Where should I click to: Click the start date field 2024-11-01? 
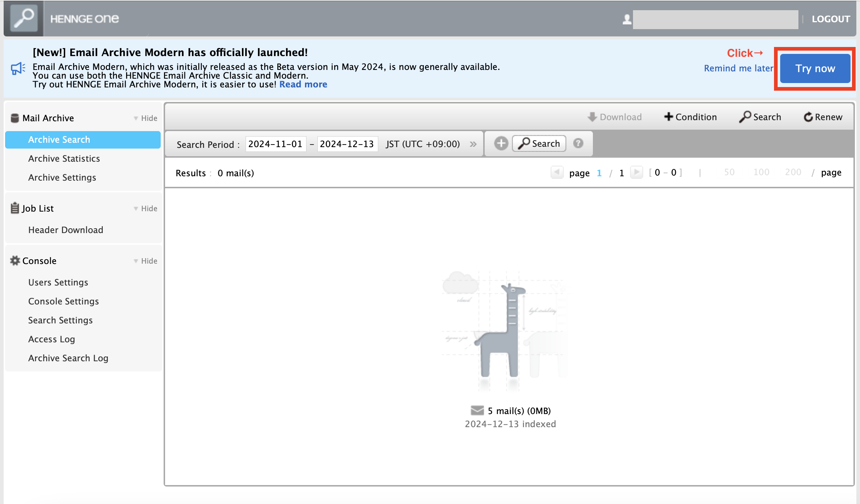tap(275, 144)
